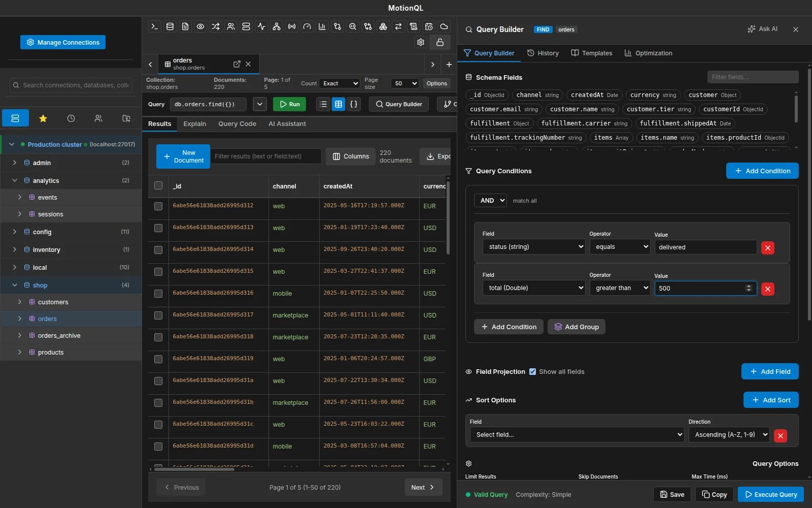Open the AI Assistant results tab
Image resolution: width=812 pixels, height=508 pixels.
coord(287,124)
